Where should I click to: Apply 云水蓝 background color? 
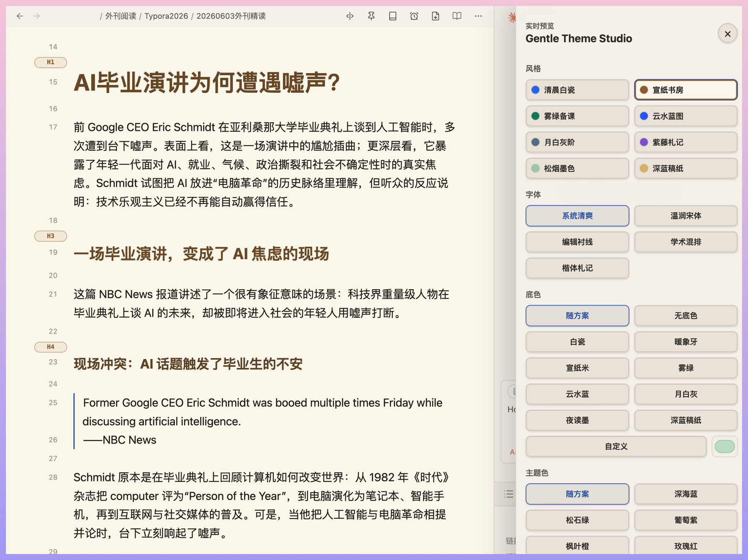click(x=577, y=394)
